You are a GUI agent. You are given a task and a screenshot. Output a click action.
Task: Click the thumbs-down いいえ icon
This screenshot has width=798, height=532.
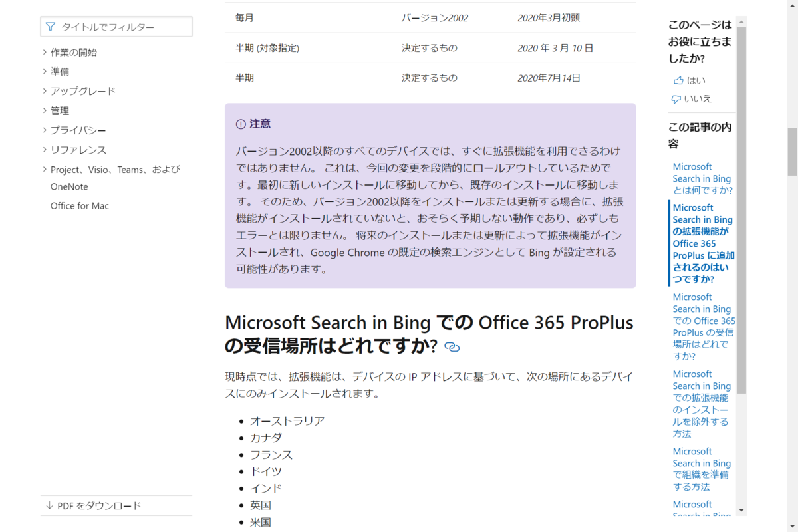[676, 99]
